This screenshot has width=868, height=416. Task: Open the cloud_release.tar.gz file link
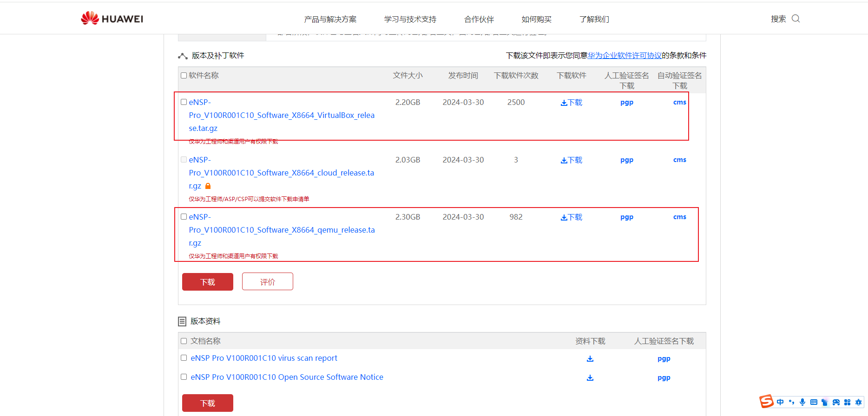pyautogui.click(x=282, y=173)
